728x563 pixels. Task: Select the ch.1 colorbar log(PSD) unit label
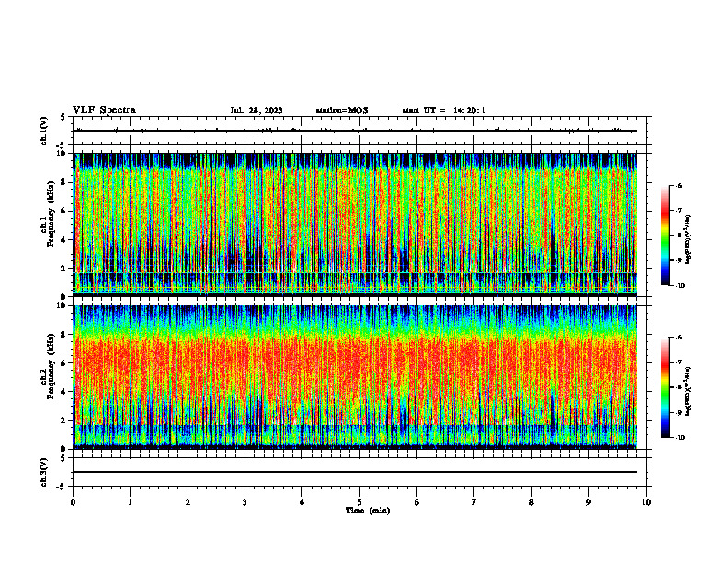688,240
